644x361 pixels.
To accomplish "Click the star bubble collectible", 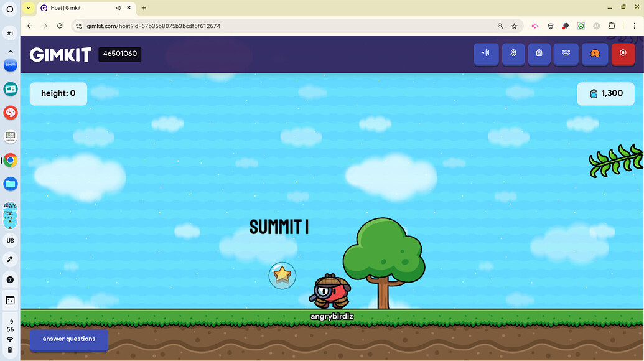I will point(282,274).
